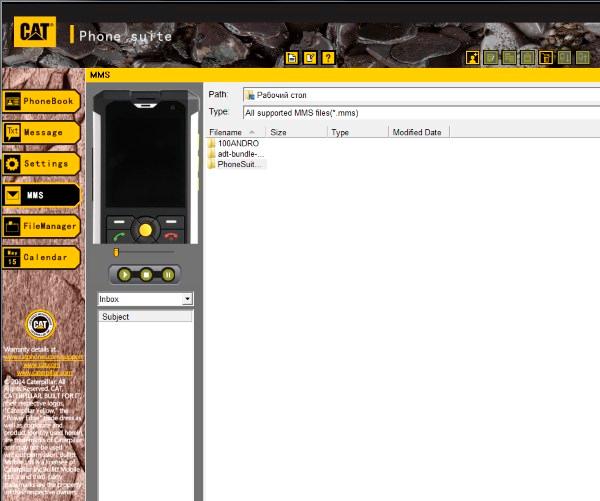Click the green call key on the phone image

click(119, 237)
